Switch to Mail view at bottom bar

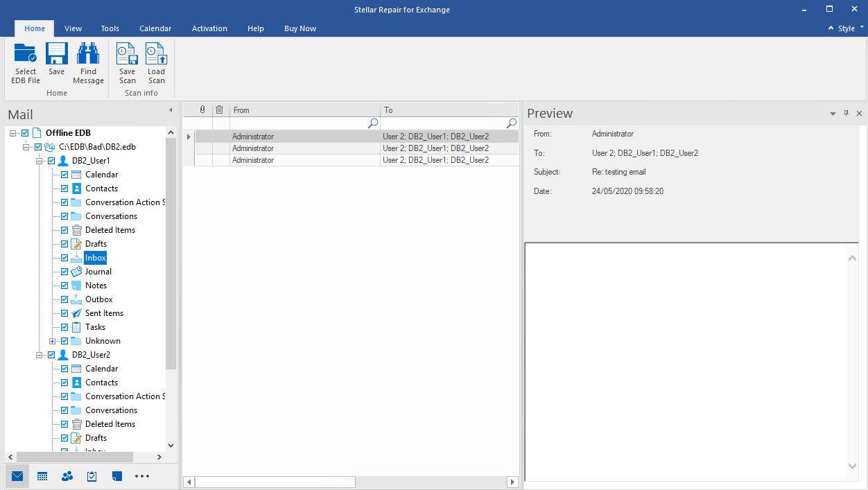tap(17, 476)
